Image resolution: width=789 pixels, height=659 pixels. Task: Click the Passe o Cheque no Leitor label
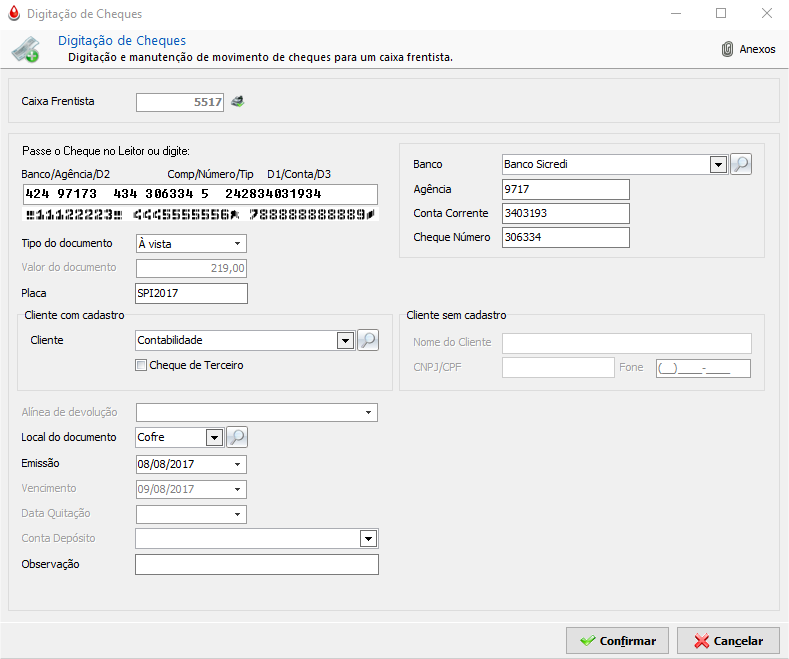click(x=106, y=151)
